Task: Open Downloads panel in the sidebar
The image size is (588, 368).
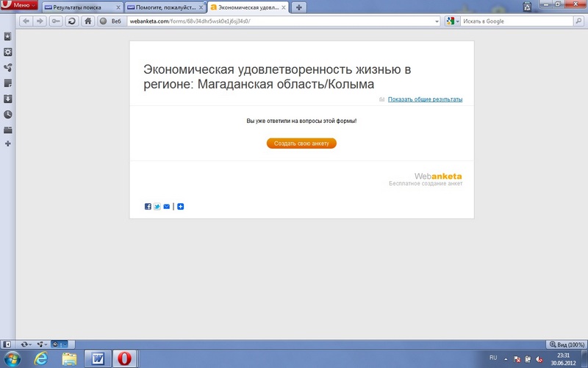Action: point(8,99)
